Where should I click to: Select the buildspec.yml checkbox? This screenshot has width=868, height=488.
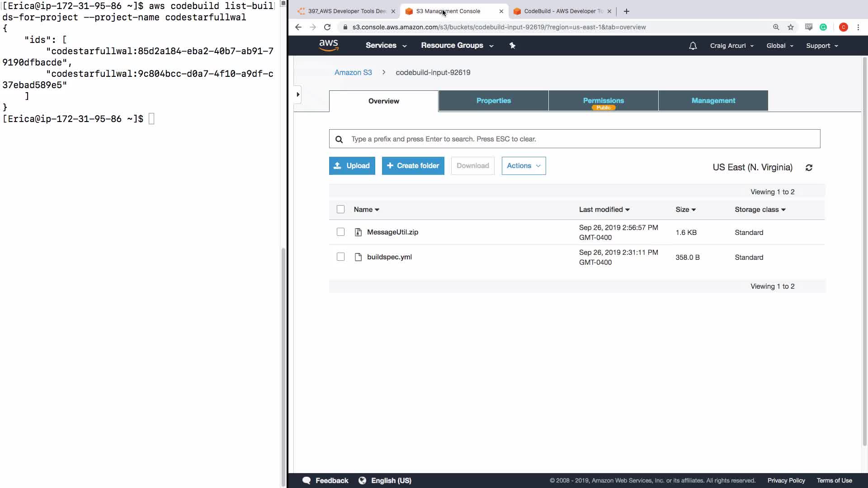tap(340, 257)
